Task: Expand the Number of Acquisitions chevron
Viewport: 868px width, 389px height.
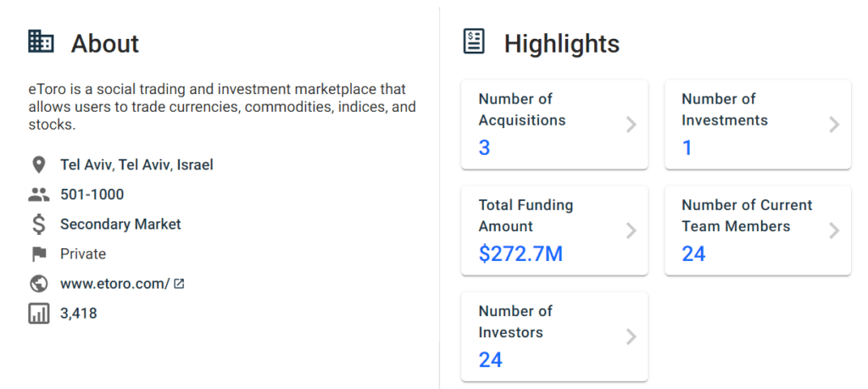Action: click(631, 125)
